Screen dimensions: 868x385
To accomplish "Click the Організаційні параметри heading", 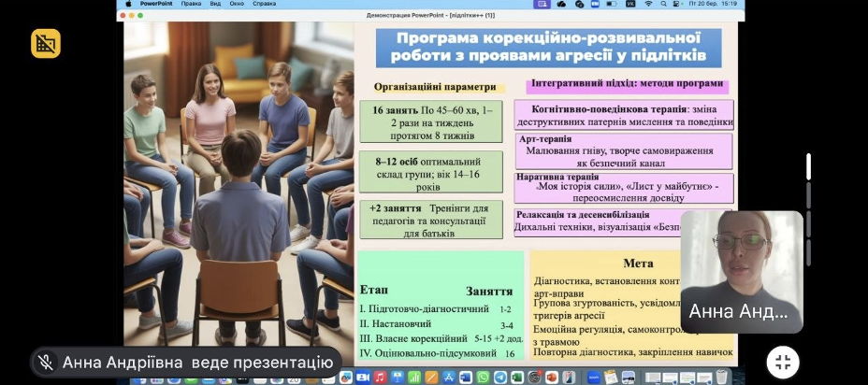I will click(435, 87).
